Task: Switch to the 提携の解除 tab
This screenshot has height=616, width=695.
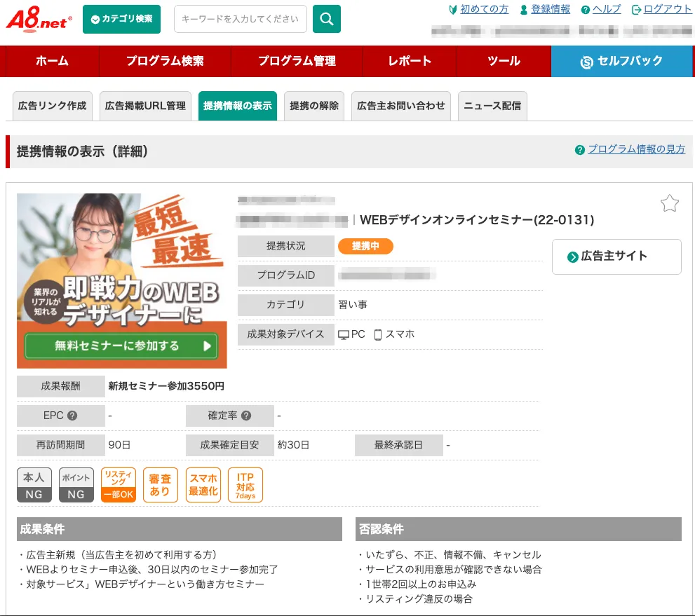Action: (x=313, y=106)
